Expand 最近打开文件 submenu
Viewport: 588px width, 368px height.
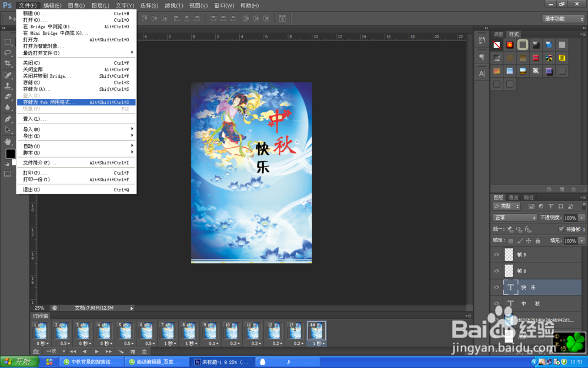coord(76,53)
